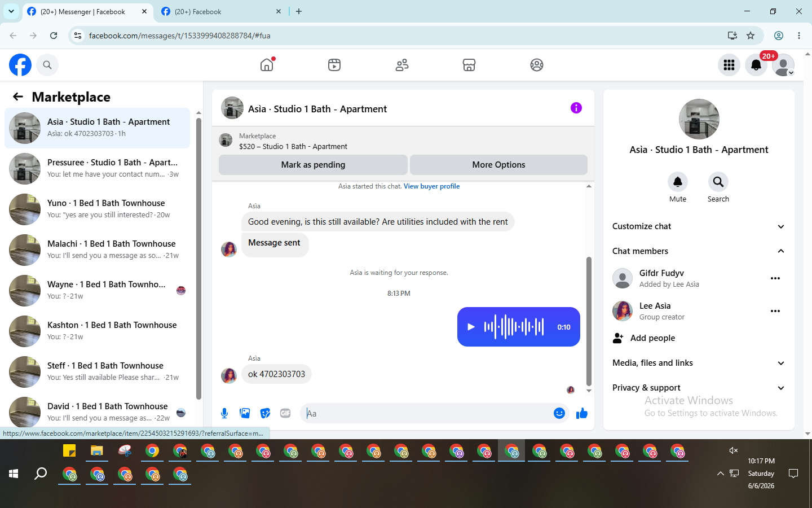
Task: Open Facebook search magnifier
Action: click(x=47, y=65)
